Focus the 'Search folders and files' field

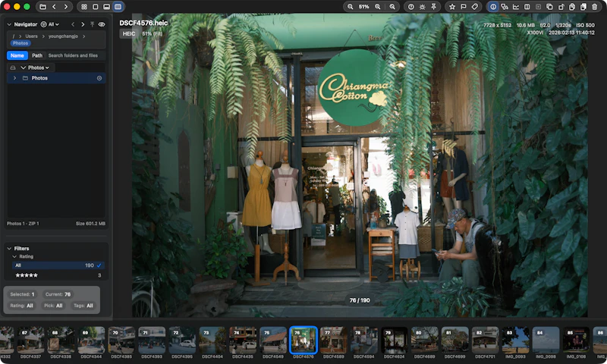pos(75,55)
